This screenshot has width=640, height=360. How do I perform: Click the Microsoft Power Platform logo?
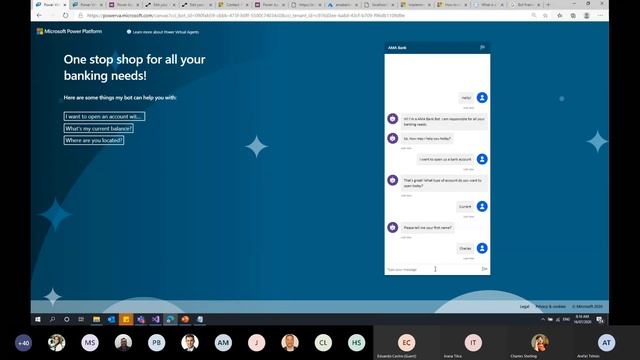pyautogui.click(x=69, y=31)
